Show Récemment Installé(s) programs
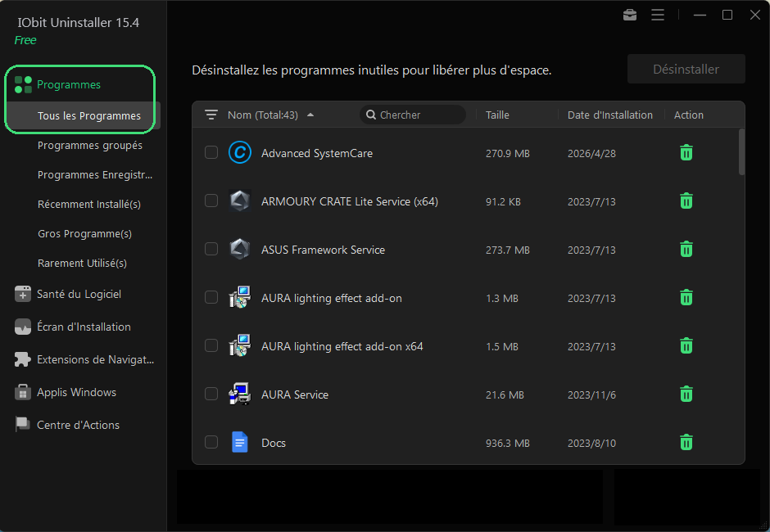 89,204
